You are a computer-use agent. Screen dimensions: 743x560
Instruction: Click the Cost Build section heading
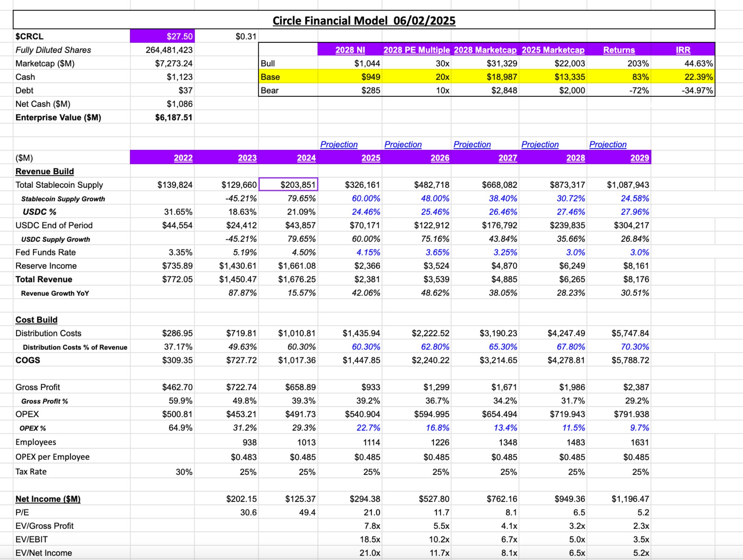[x=36, y=320]
